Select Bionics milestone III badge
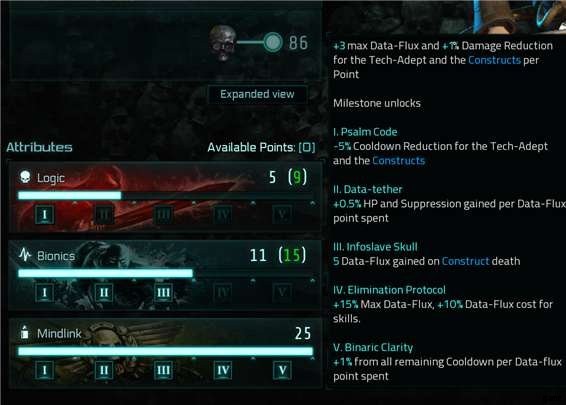 (x=164, y=292)
